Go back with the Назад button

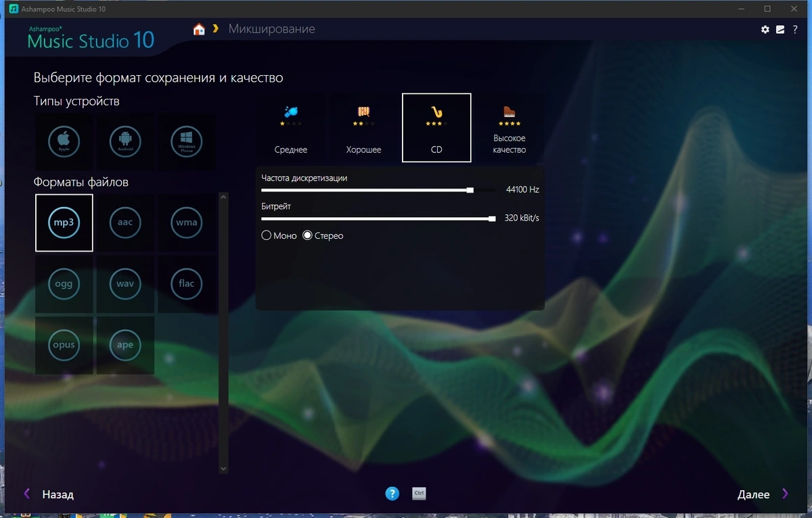tap(49, 494)
